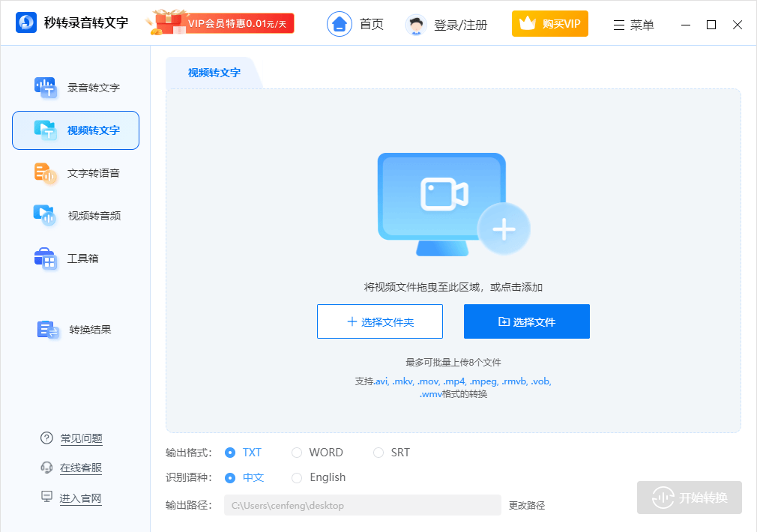The image size is (757, 532).
Task: Open the 工具箱 toolbox icon
Action: click(46, 259)
